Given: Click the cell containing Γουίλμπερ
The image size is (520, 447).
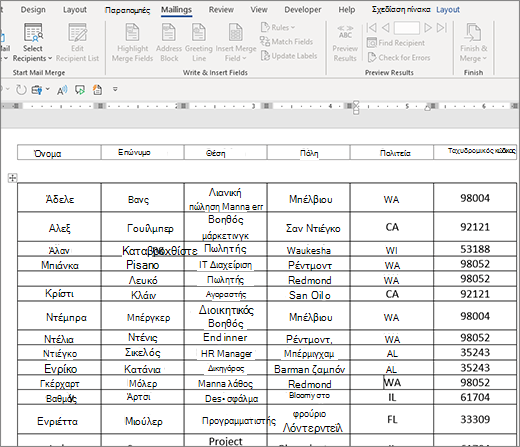Looking at the screenshot, I should [143, 227].
